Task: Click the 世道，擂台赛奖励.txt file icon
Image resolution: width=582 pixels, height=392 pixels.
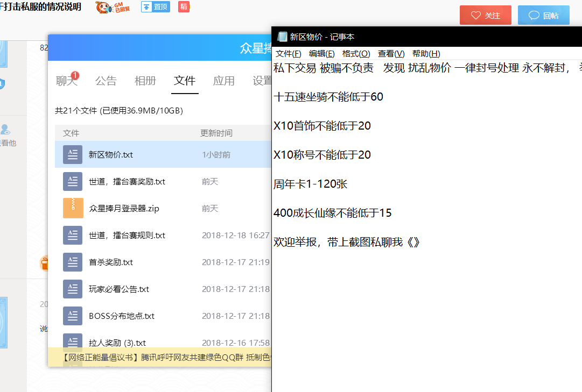Action: point(73,182)
